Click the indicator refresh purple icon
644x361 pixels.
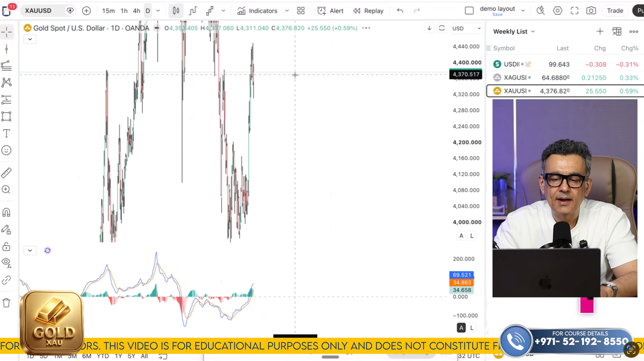pos(47,250)
